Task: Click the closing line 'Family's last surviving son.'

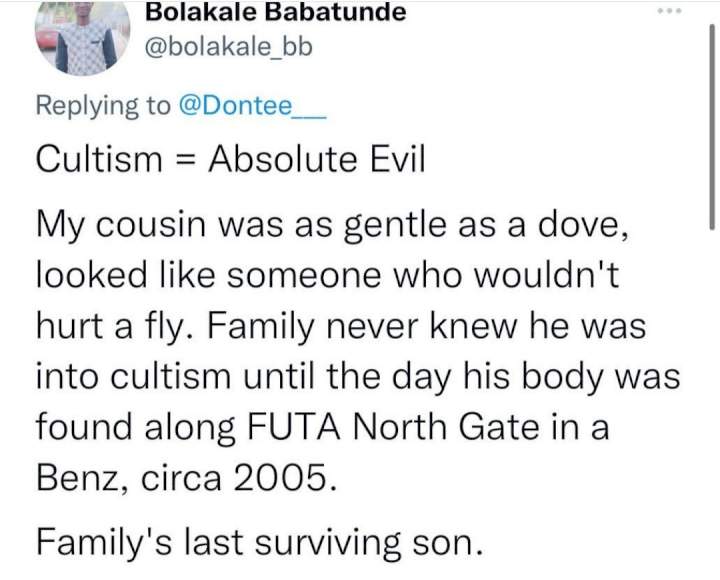Action: (x=260, y=542)
